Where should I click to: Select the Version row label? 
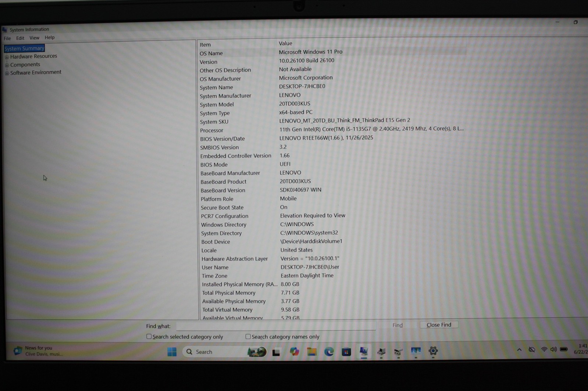pyautogui.click(x=209, y=62)
